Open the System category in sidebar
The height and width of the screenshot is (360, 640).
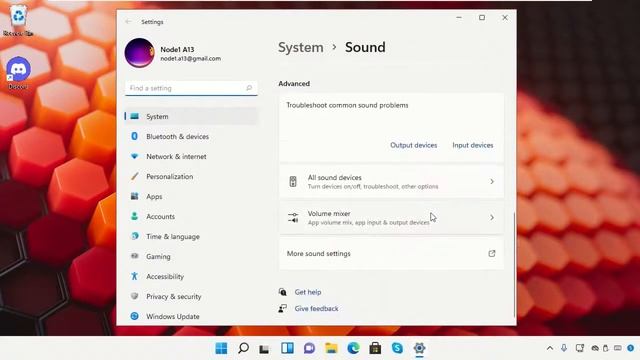point(191,116)
